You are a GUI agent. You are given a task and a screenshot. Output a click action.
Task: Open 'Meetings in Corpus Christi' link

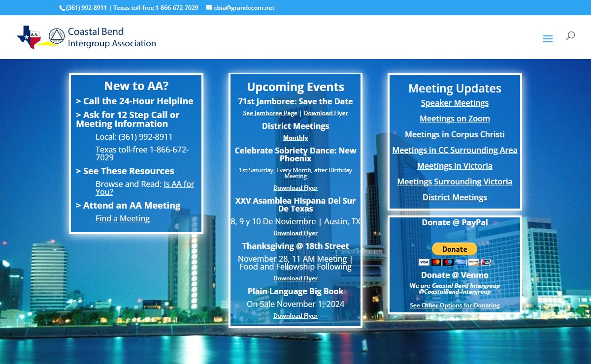click(x=455, y=134)
